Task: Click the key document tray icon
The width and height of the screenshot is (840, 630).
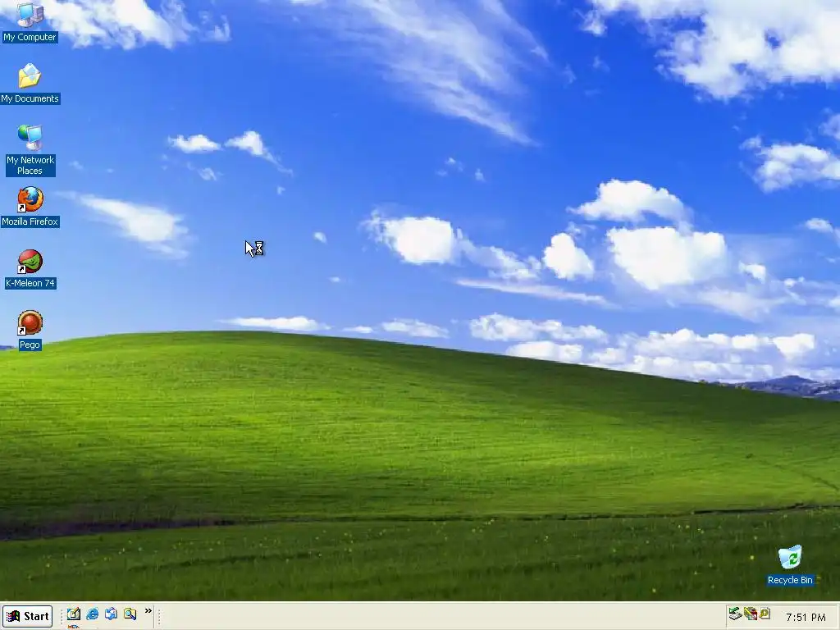Action: 765,614
